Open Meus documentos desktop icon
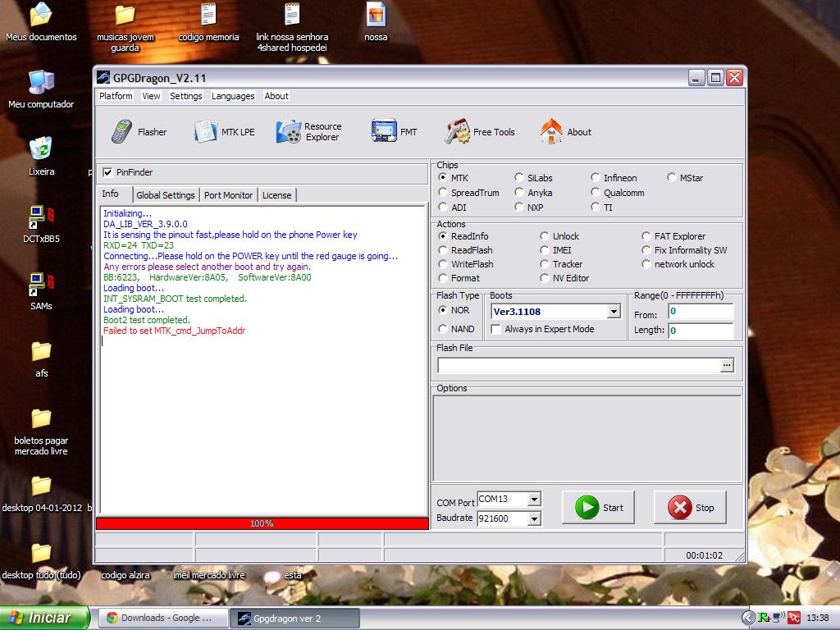Image resolution: width=840 pixels, height=630 pixels. click(x=41, y=23)
